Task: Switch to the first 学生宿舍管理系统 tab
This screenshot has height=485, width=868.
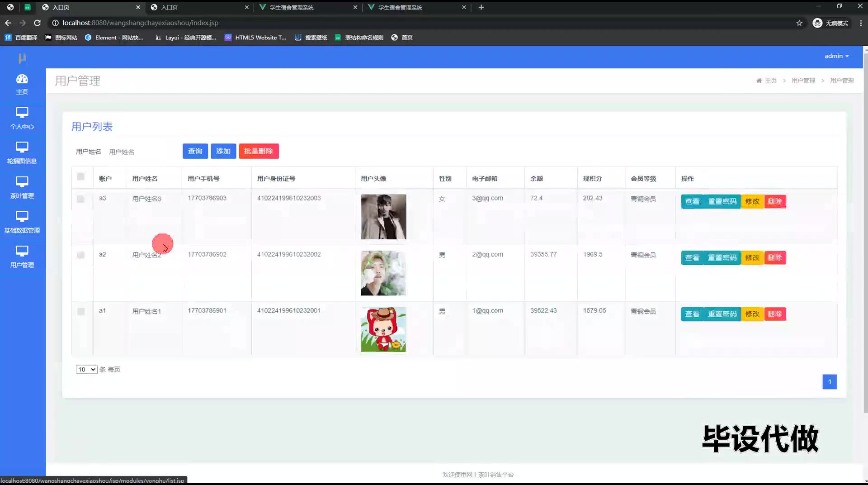Action: click(x=307, y=7)
